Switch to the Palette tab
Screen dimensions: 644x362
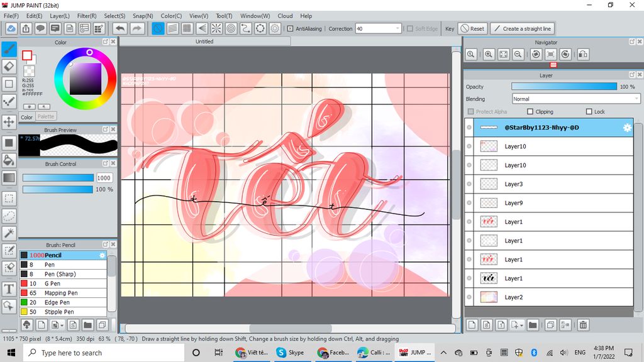pyautogui.click(x=46, y=116)
